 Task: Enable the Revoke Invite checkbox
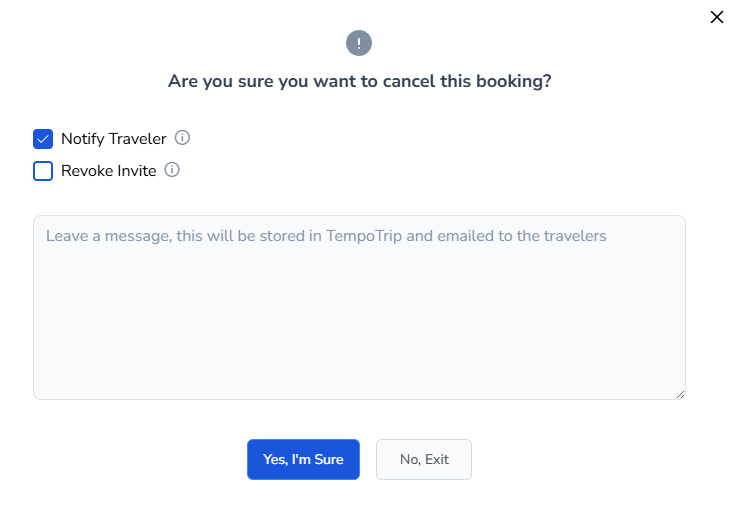[x=43, y=171]
